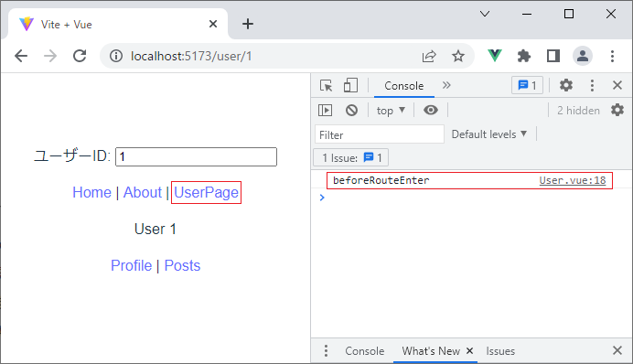Open the top JavaScript context dropdown
Image resolution: width=633 pixels, height=364 pixels.
pos(391,110)
